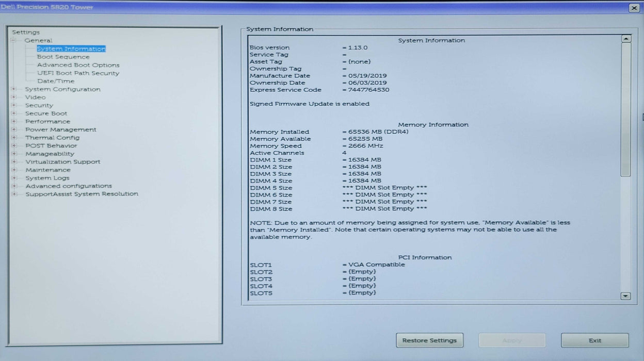644x361 pixels.
Task: Expand the Maintenance tree node
Action: (14, 170)
